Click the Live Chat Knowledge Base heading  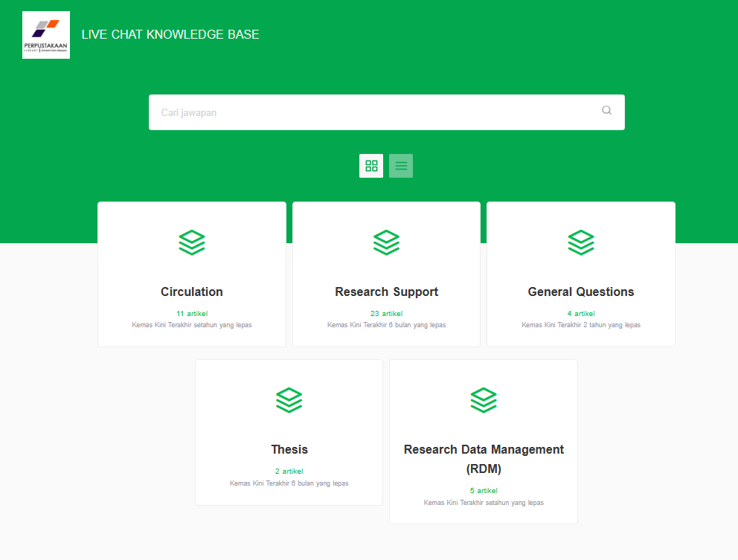pos(170,34)
